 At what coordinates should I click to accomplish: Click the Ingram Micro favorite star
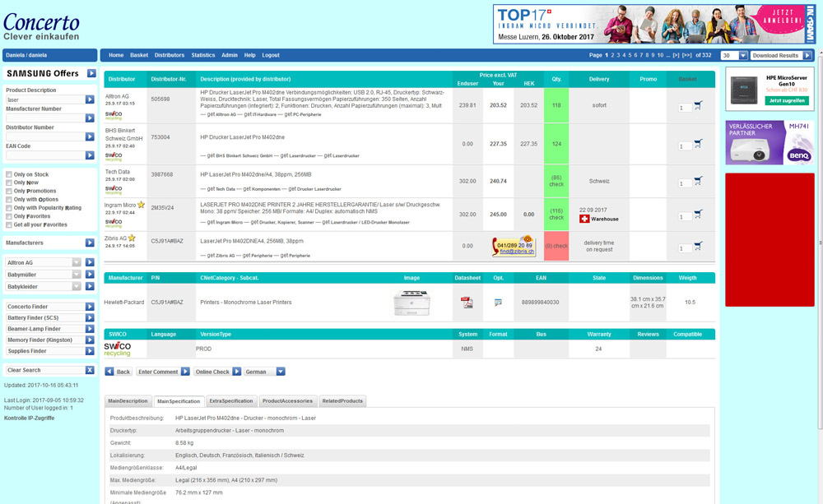pyautogui.click(x=141, y=205)
